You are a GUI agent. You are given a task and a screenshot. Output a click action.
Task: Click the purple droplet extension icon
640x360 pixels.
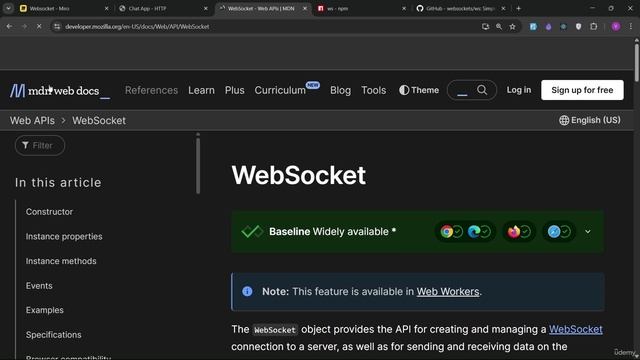click(x=548, y=27)
